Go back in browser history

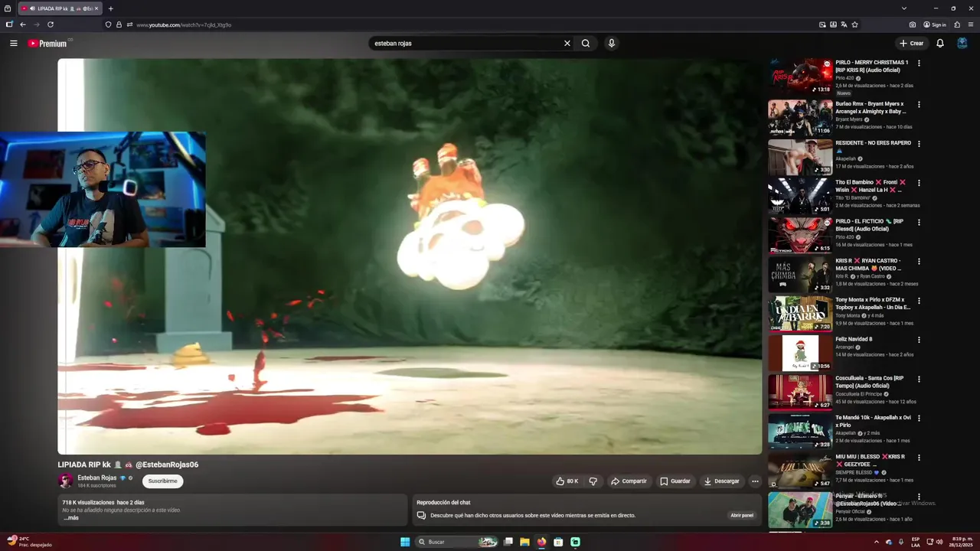click(x=23, y=24)
